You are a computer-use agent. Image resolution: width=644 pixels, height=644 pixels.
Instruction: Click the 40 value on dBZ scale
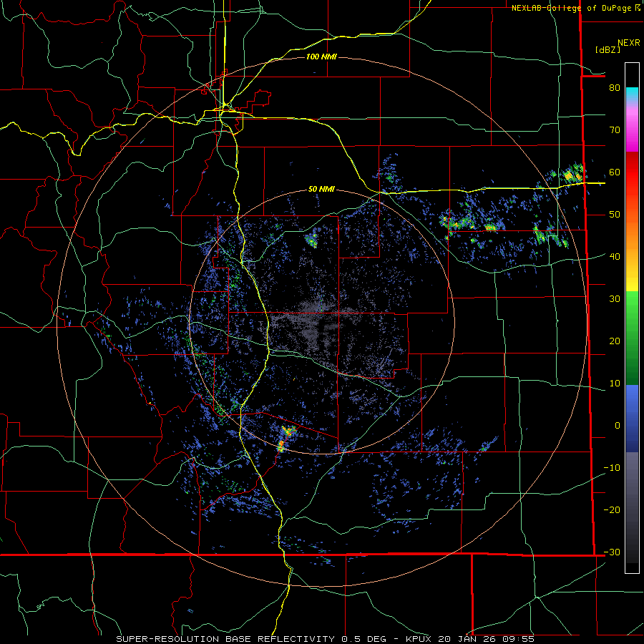[615, 257]
